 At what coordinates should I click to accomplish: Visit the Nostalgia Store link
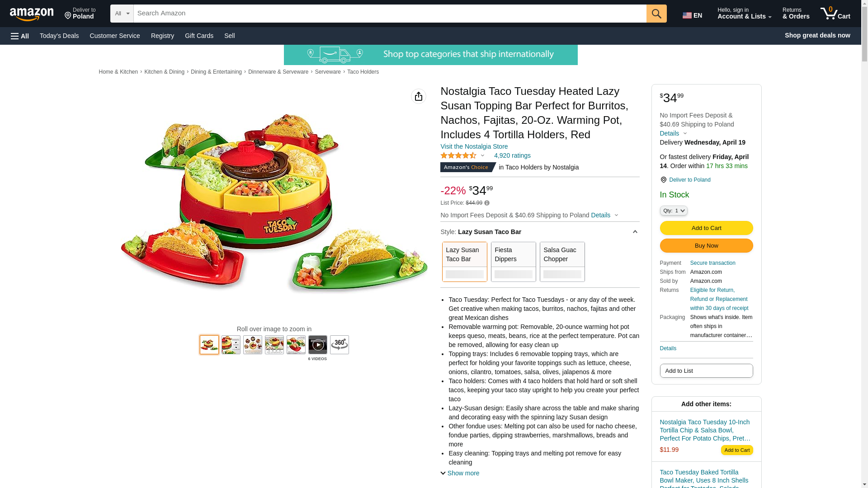pos(474,146)
